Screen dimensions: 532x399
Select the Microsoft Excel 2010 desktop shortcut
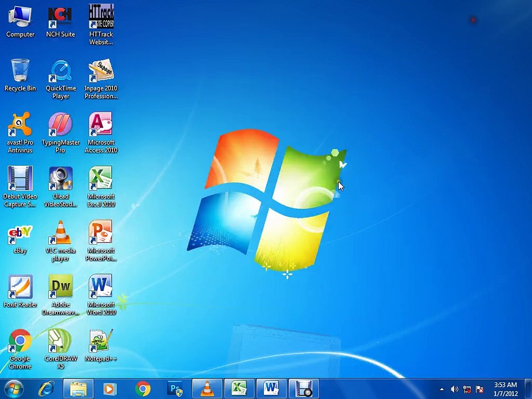tap(101, 187)
